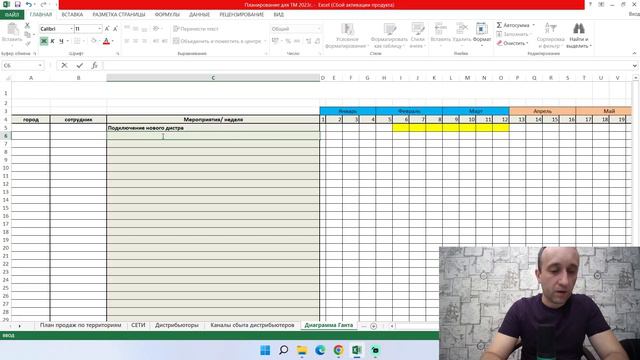
Task: Select column C by its header
Action: point(213,78)
